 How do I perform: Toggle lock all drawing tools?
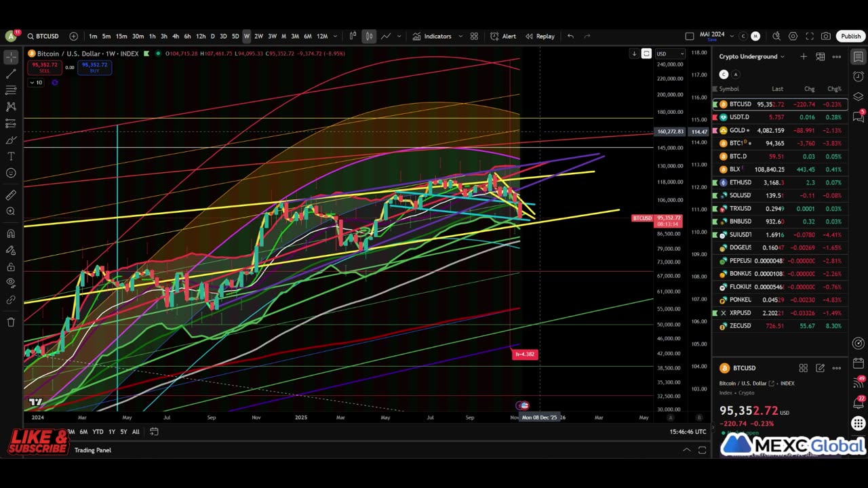pyautogui.click(x=11, y=267)
